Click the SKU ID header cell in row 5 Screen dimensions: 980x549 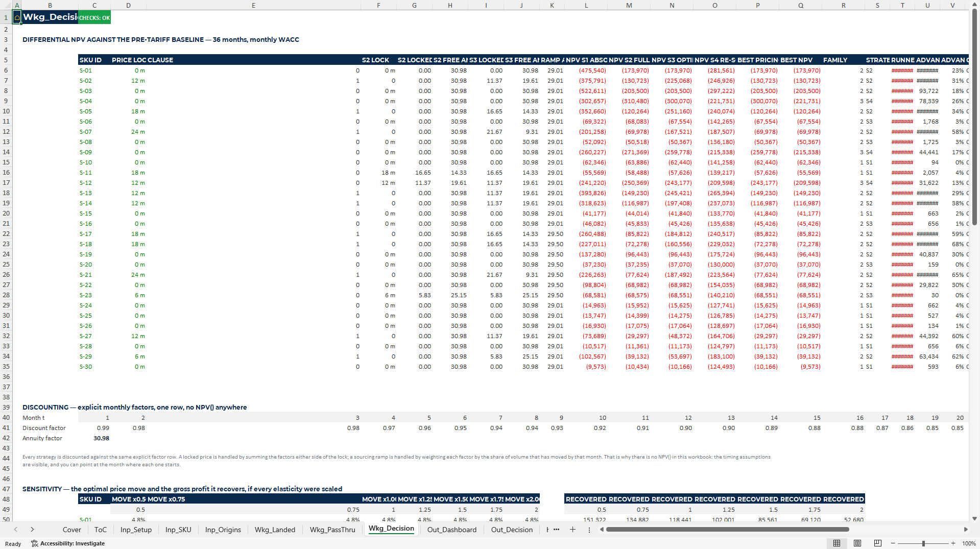click(x=94, y=60)
